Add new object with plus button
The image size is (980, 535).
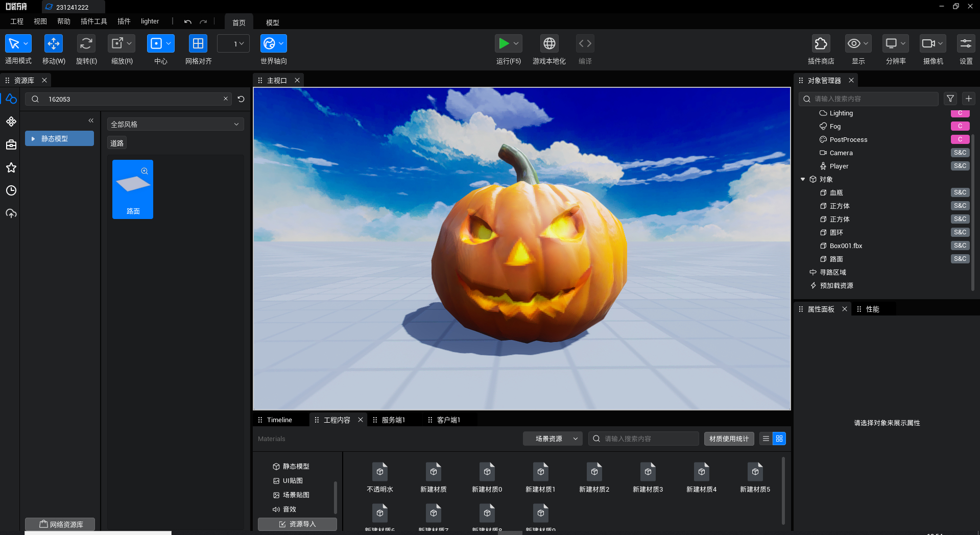(969, 99)
